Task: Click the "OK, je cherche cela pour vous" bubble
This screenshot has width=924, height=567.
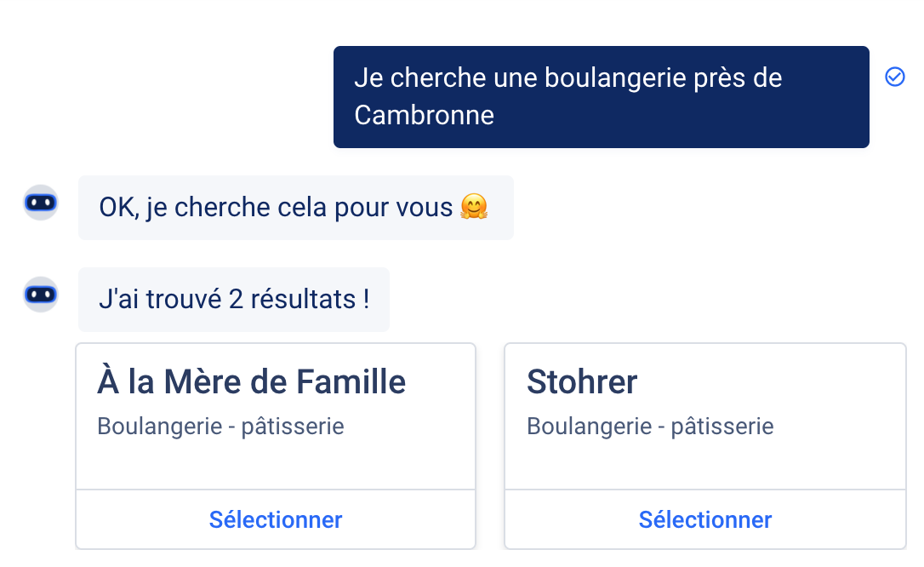Action: click(295, 208)
